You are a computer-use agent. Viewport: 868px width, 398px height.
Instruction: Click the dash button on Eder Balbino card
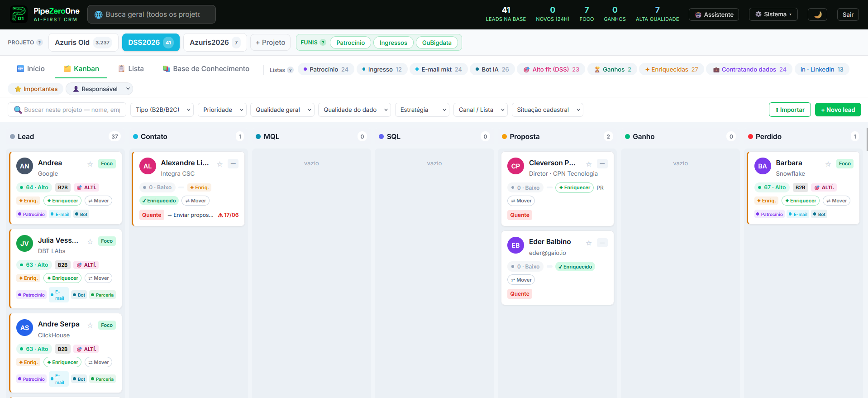click(x=602, y=243)
